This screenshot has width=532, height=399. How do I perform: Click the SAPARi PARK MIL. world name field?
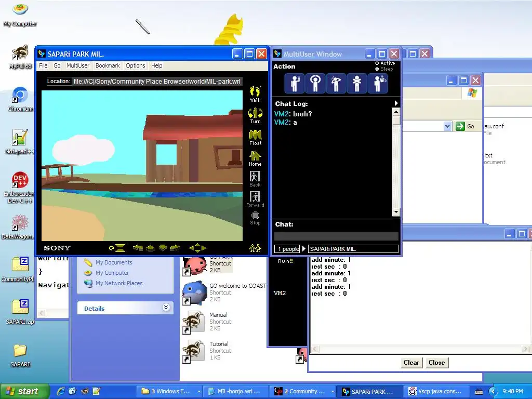pos(353,249)
